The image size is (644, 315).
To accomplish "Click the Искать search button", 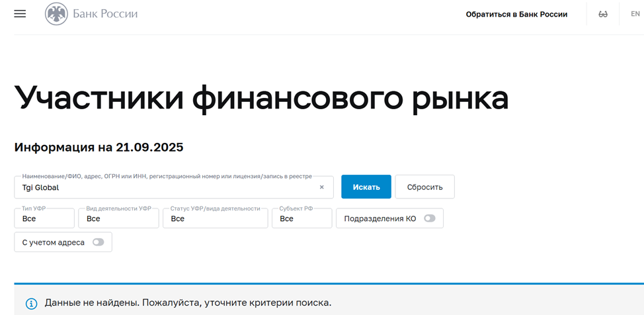I will click(x=366, y=187).
